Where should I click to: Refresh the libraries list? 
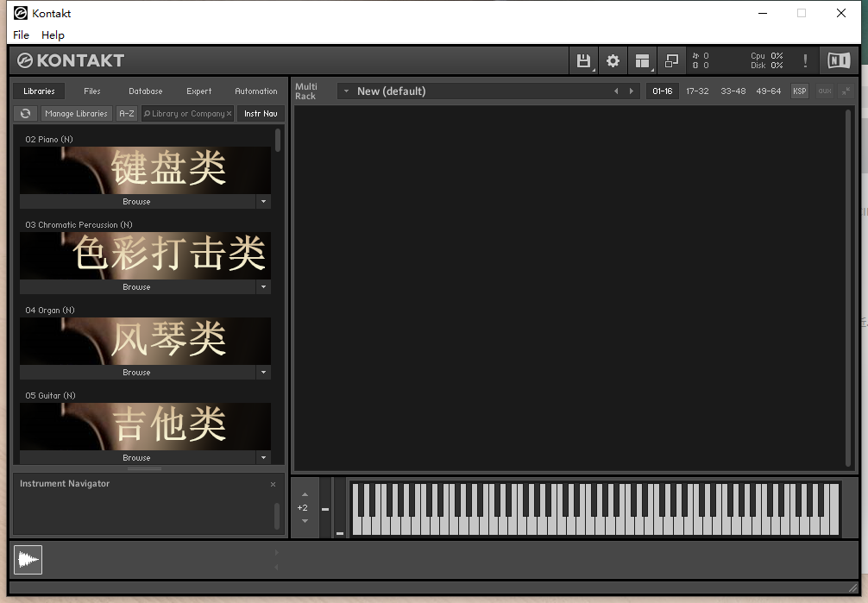click(x=26, y=114)
